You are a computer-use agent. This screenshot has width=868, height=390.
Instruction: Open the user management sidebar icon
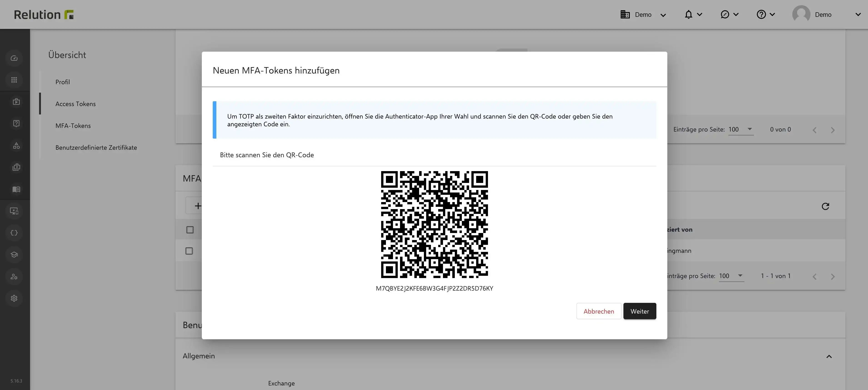pyautogui.click(x=14, y=277)
